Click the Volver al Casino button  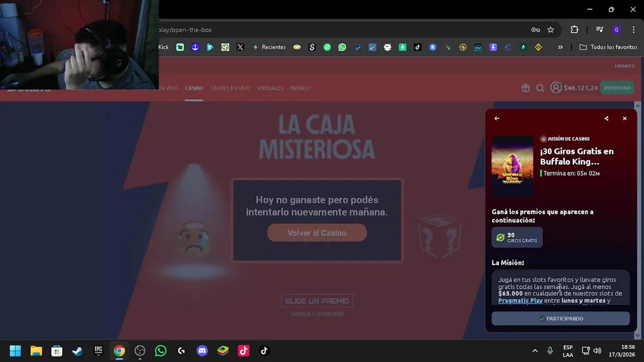click(316, 233)
